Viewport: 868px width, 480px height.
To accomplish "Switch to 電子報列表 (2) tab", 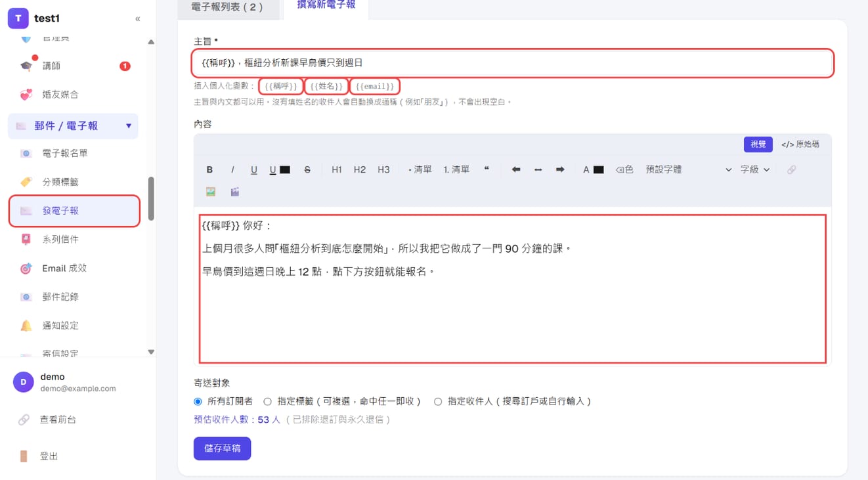I will click(227, 7).
